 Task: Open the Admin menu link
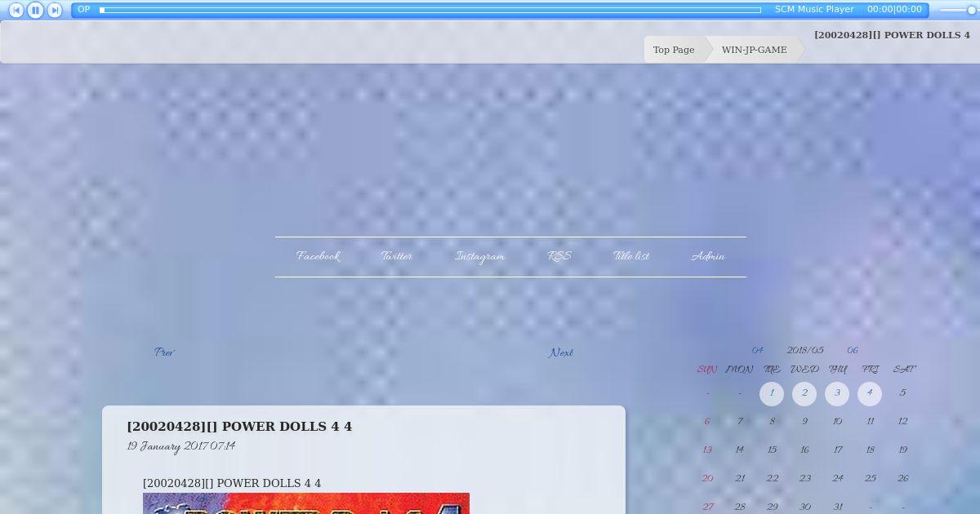(707, 256)
